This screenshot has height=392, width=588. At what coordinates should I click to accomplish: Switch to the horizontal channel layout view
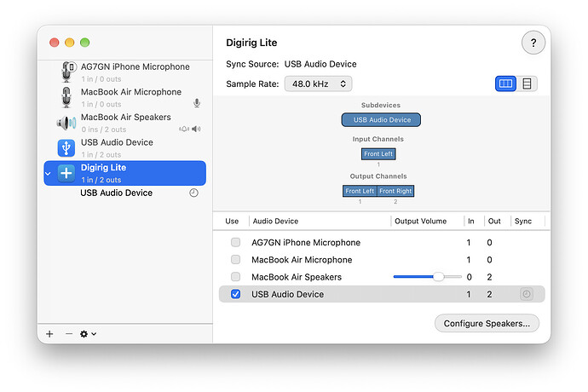[x=505, y=84]
